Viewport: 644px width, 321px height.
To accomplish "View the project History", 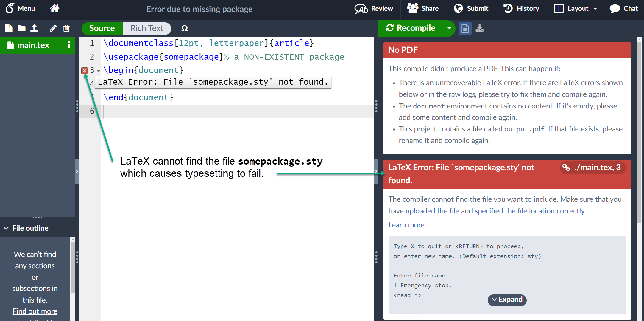I will (x=521, y=9).
